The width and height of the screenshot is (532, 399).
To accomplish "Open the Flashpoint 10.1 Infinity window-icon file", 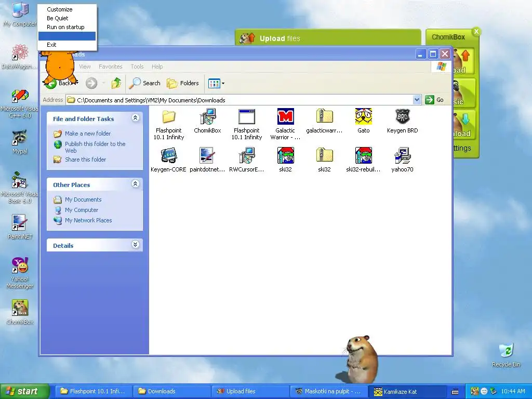I will (247, 124).
